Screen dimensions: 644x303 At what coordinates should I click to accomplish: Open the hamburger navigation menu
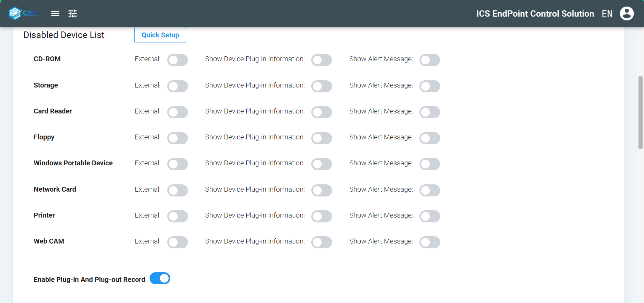click(x=55, y=13)
